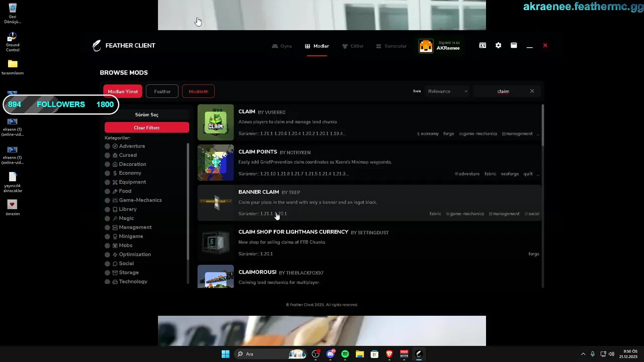Open the Relevance sort dropdown
The width and height of the screenshot is (644, 362).
pyautogui.click(x=448, y=91)
